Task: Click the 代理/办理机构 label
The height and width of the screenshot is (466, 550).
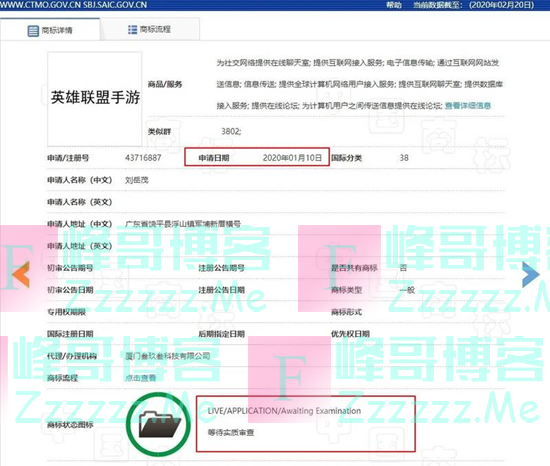Action: point(72,356)
